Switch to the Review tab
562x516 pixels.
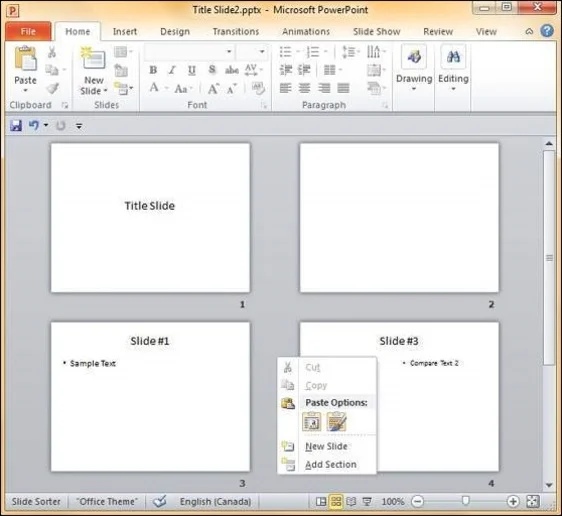coord(438,32)
